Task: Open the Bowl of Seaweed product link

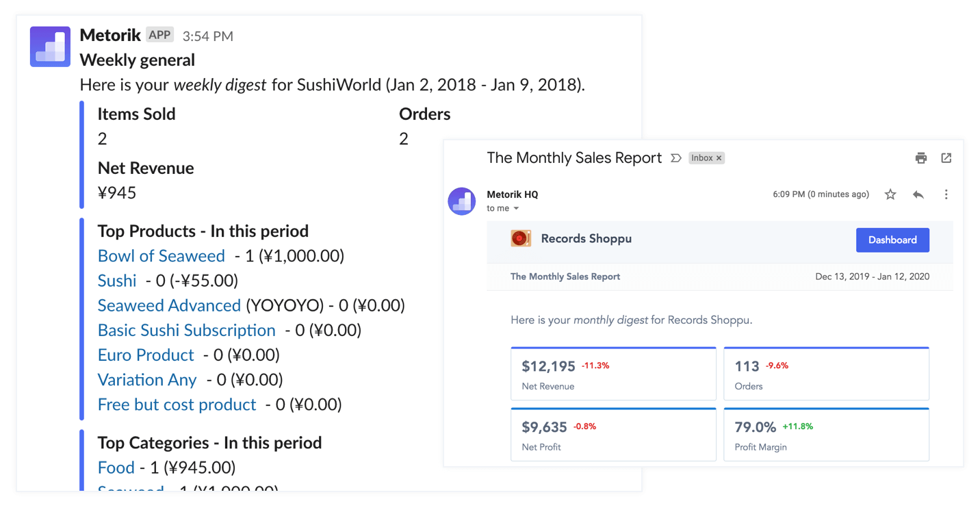Action: [162, 256]
